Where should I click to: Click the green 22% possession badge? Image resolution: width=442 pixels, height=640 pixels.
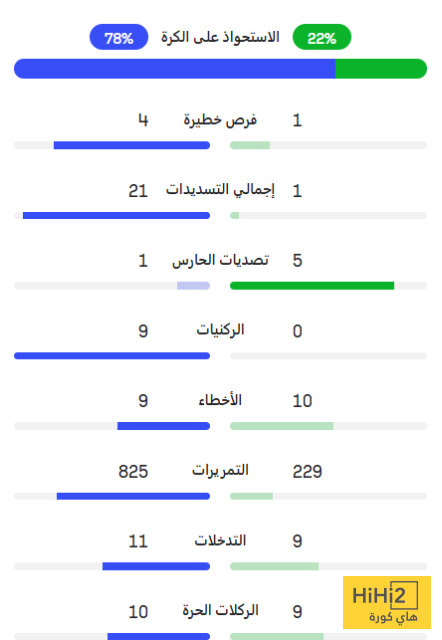322,37
